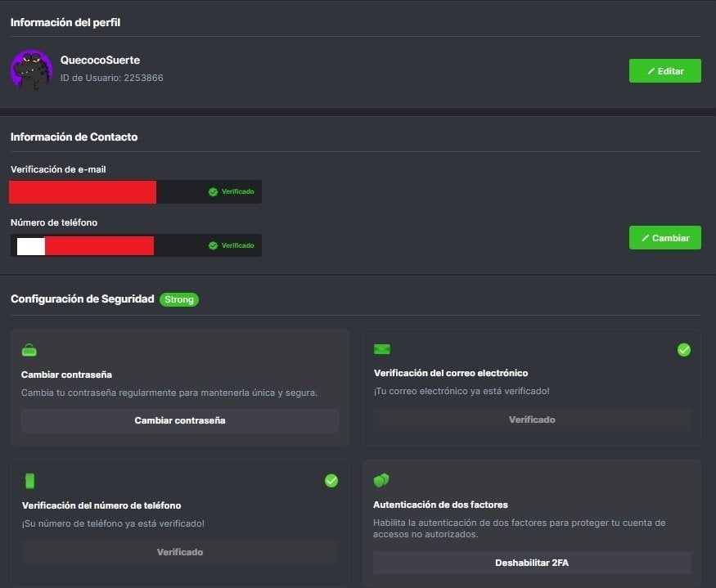Click the greyed Verificado button under the phone card
This screenshot has height=588, width=716.
click(x=180, y=552)
